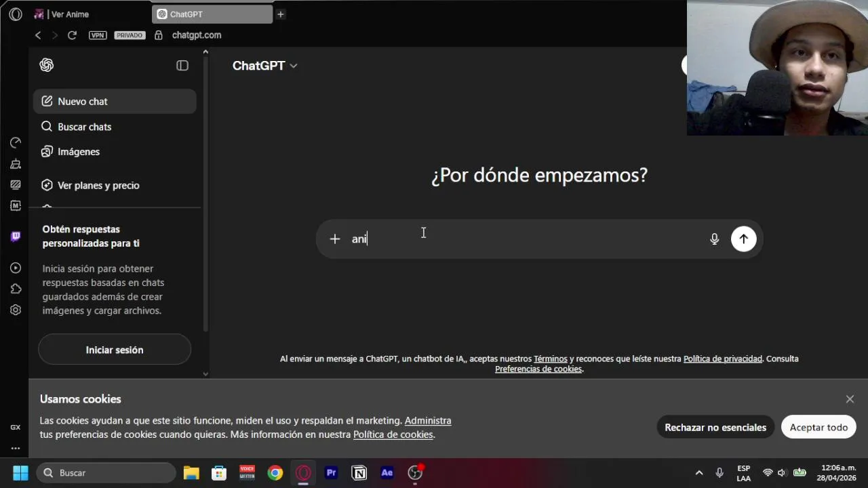Click the plus attach icon in prompt box
Image resolution: width=868 pixels, height=488 pixels.
coord(334,239)
